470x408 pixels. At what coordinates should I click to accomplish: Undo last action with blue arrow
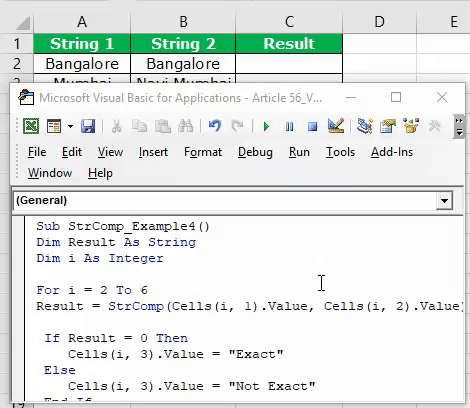tap(215, 126)
